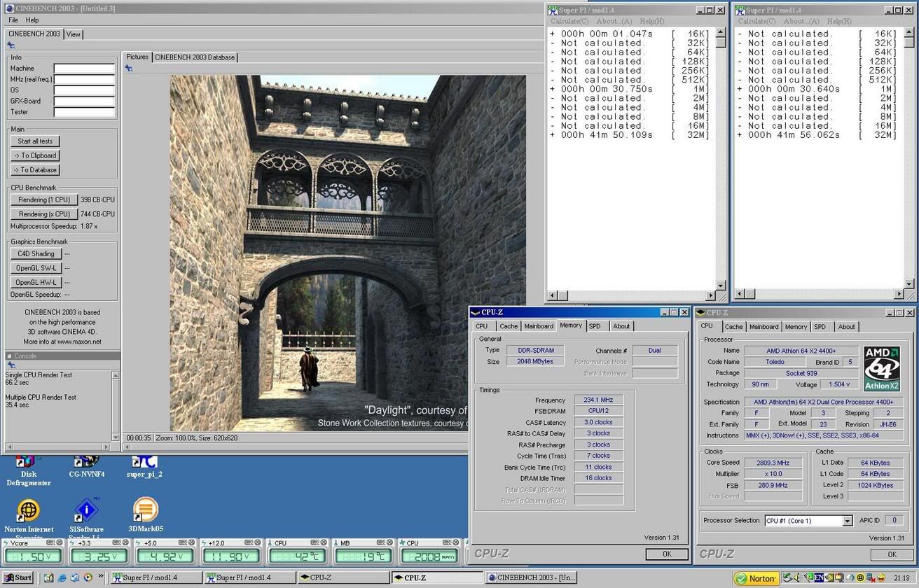Viewport: 919px width, 588px height.
Task: Select the Pictures tab
Action: tap(137, 57)
